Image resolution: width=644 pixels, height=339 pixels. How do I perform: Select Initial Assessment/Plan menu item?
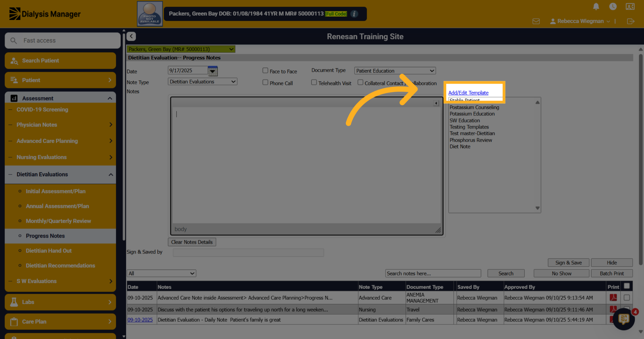(56, 191)
